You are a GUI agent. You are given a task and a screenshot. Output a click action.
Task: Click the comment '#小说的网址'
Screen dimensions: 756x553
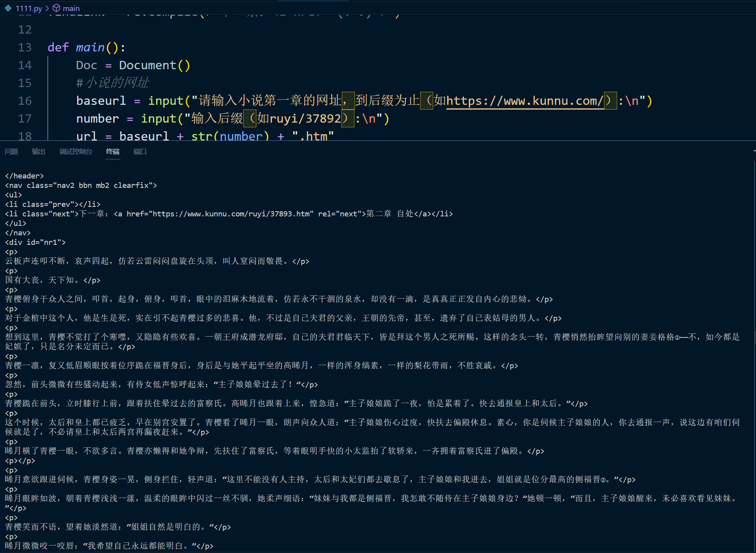tap(113, 83)
